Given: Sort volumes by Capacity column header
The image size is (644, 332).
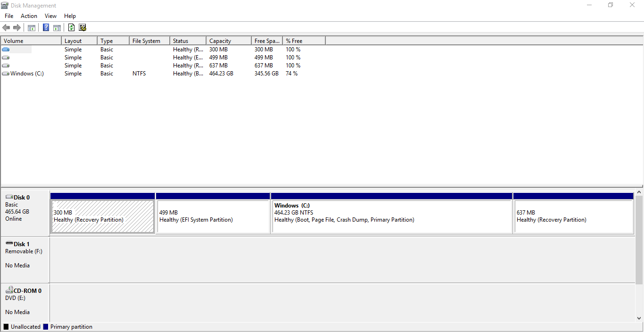Looking at the screenshot, I should pos(228,41).
